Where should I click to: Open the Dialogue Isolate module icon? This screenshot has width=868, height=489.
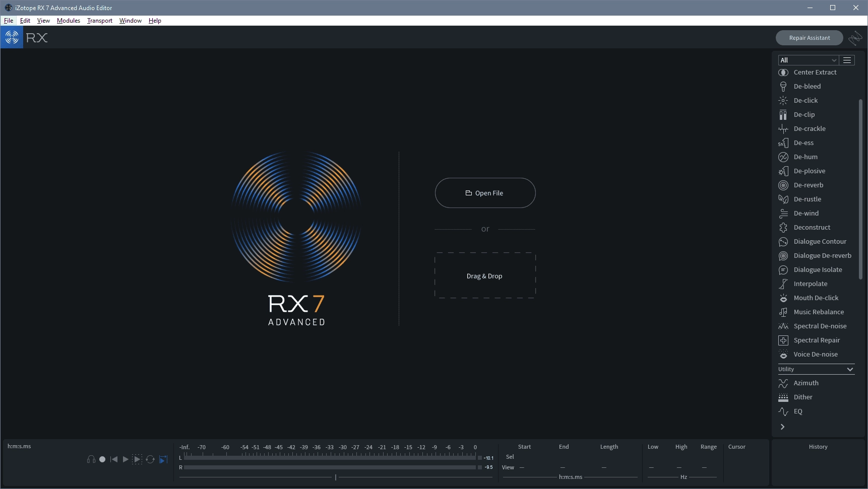(783, 270)
